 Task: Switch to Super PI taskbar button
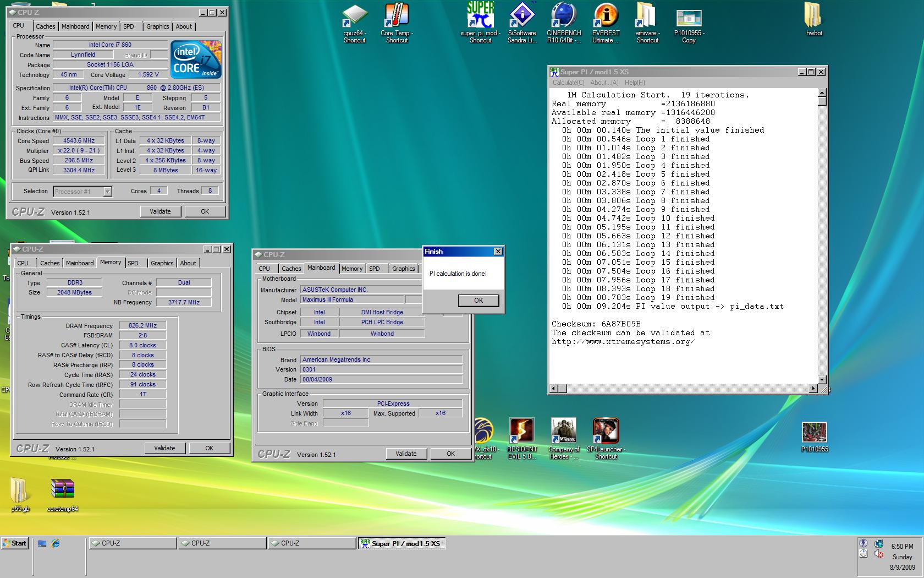point(402,543)
